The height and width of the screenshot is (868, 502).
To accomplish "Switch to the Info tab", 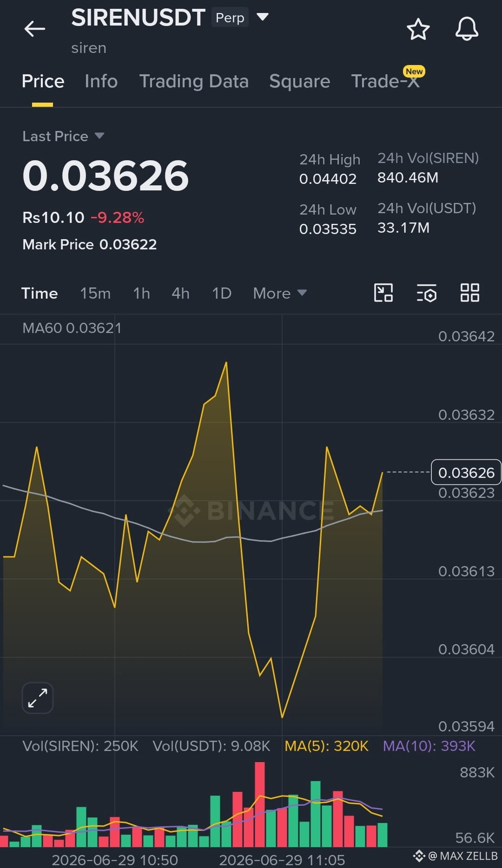I will [101, 81].
